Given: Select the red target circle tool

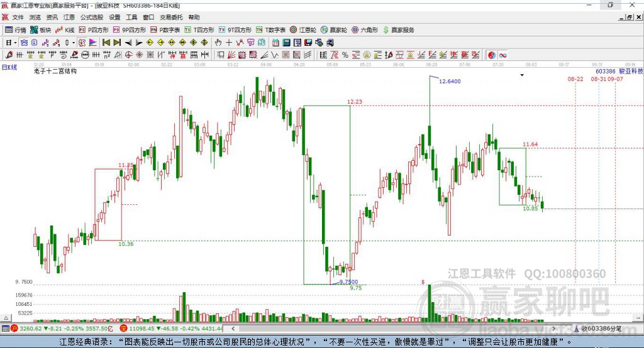Looking at the screenshot, I should tap(128, 55).
